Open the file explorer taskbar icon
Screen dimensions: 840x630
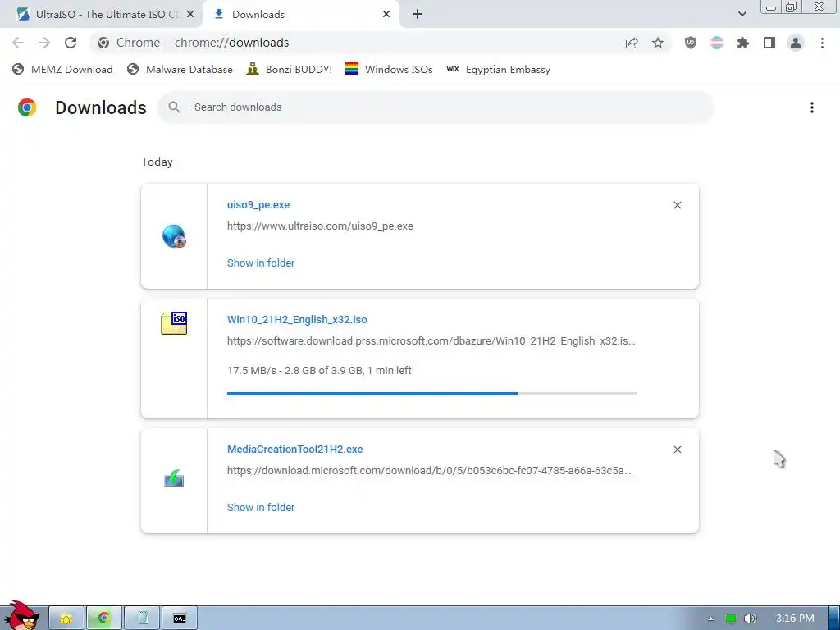point(66,619)
